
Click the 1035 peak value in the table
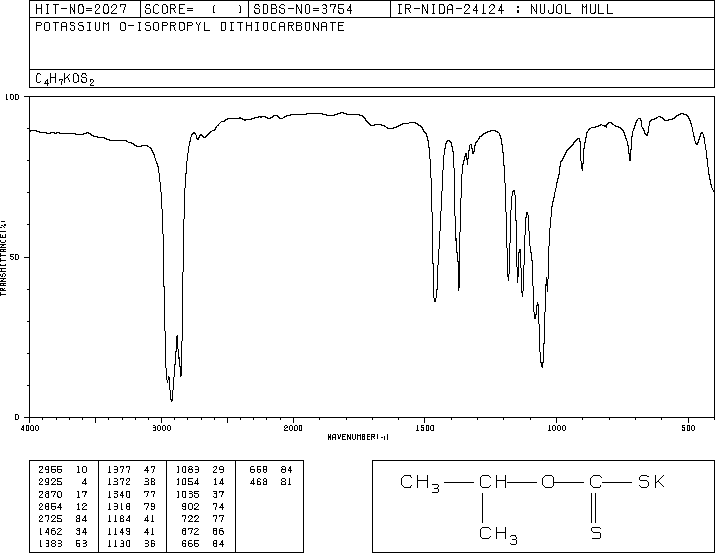pyautogui.click(x=187, y=494)
